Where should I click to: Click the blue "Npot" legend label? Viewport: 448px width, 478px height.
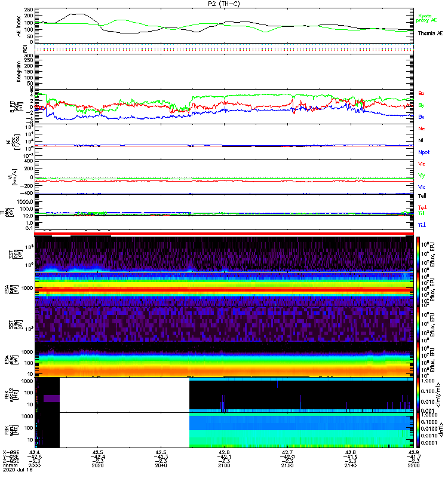click(424, 152)
